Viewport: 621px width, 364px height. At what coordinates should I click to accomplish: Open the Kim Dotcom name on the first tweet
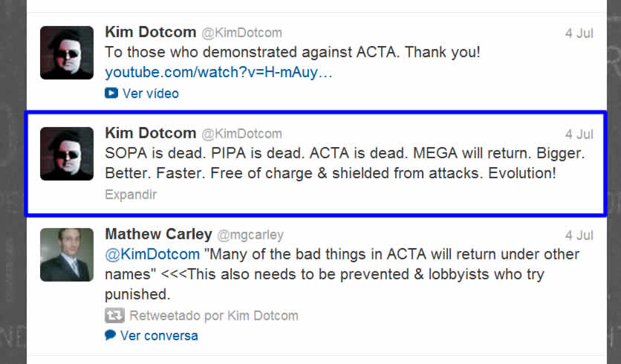151,33
